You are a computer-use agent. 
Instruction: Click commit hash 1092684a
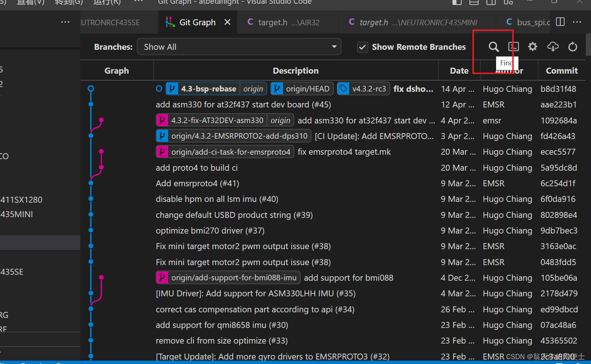pos(559,120)
